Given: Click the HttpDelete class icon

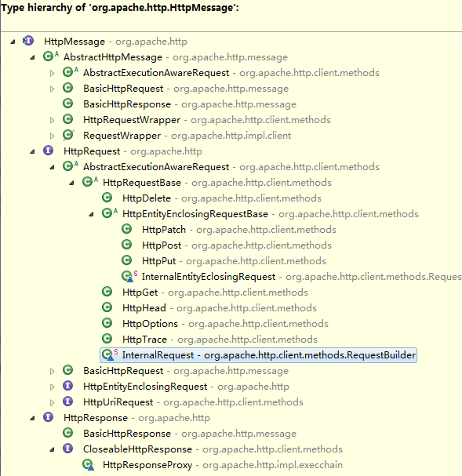Looking at the screenshot, I should [x=107, y=198].
